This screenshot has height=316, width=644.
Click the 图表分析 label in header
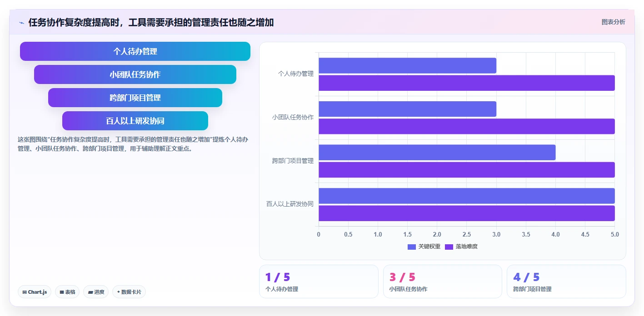point(613,22)
